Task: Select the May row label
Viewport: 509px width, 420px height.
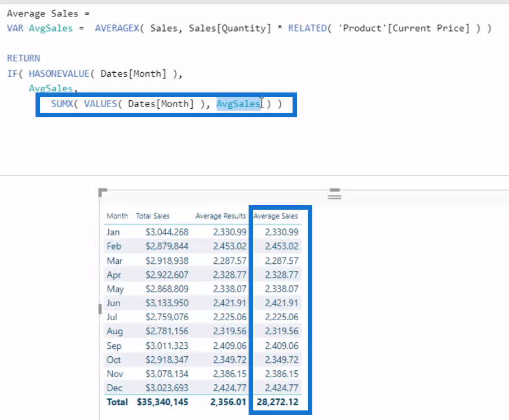Action: [115, 289]
